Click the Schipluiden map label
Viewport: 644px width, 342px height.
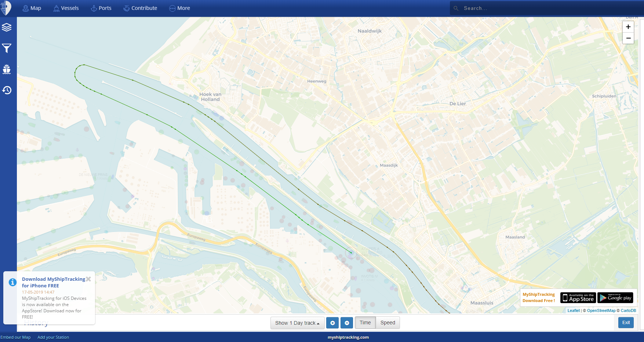pos(604,96)
